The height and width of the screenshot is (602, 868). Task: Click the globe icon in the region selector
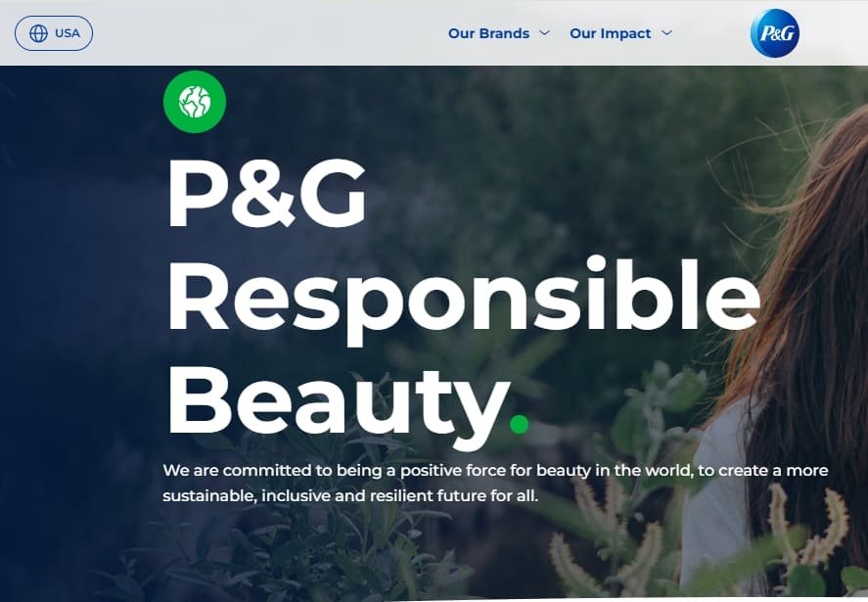(38, 33)
